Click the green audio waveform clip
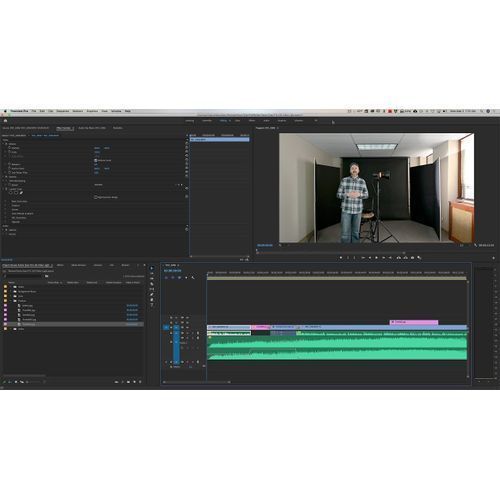500x500 pixels. pos(337,348)
